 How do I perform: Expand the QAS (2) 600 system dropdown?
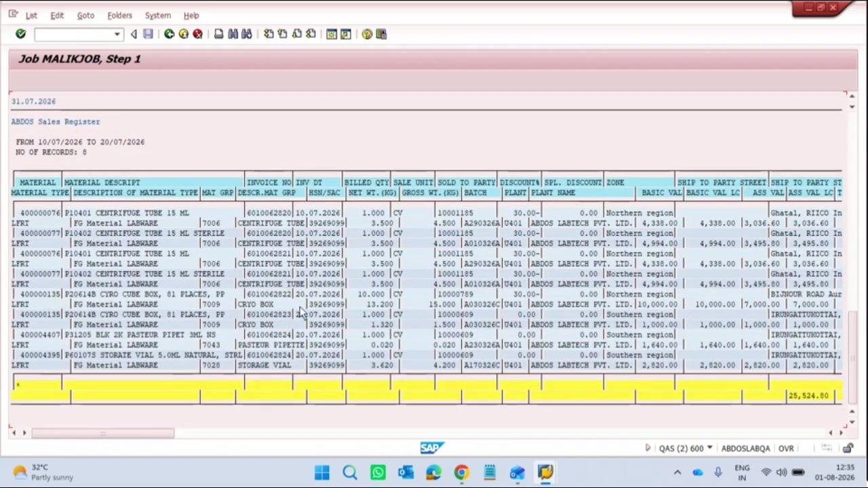pos(709,448)
